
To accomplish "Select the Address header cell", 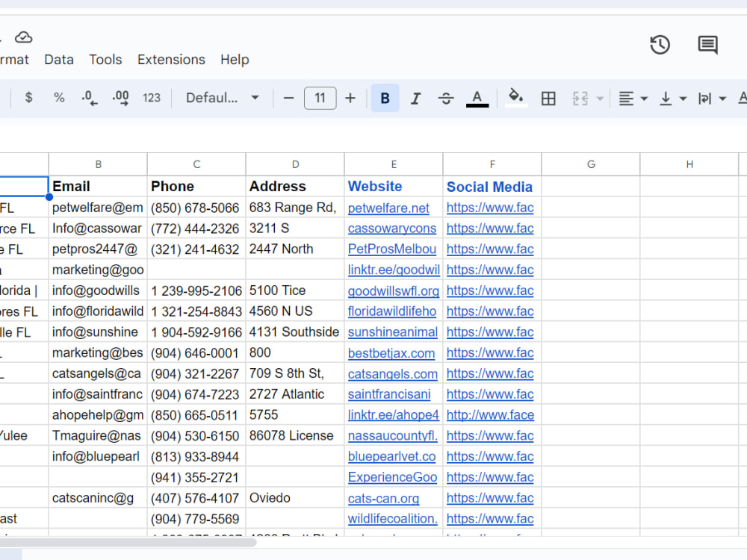I will (295, 186).
